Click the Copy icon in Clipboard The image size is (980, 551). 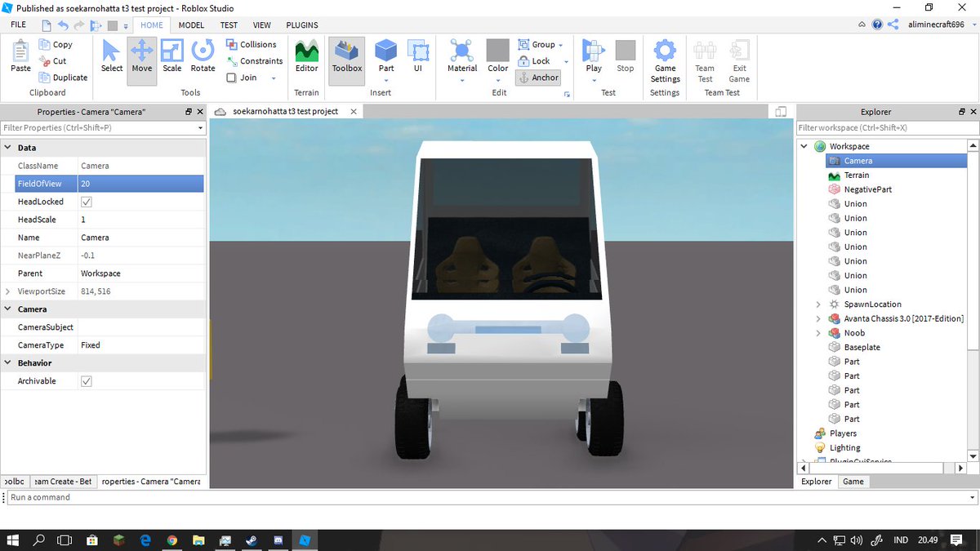45,45
